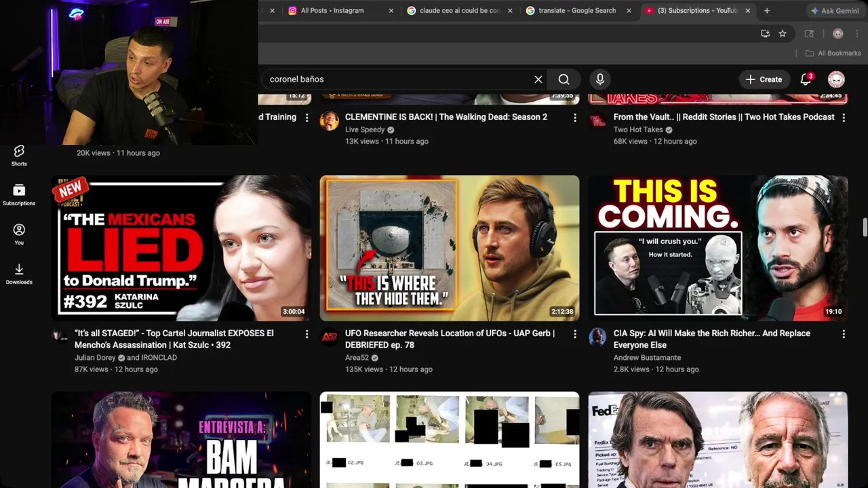
Task: Start voice search with the microphone icon
Action: tap(599, 79)
